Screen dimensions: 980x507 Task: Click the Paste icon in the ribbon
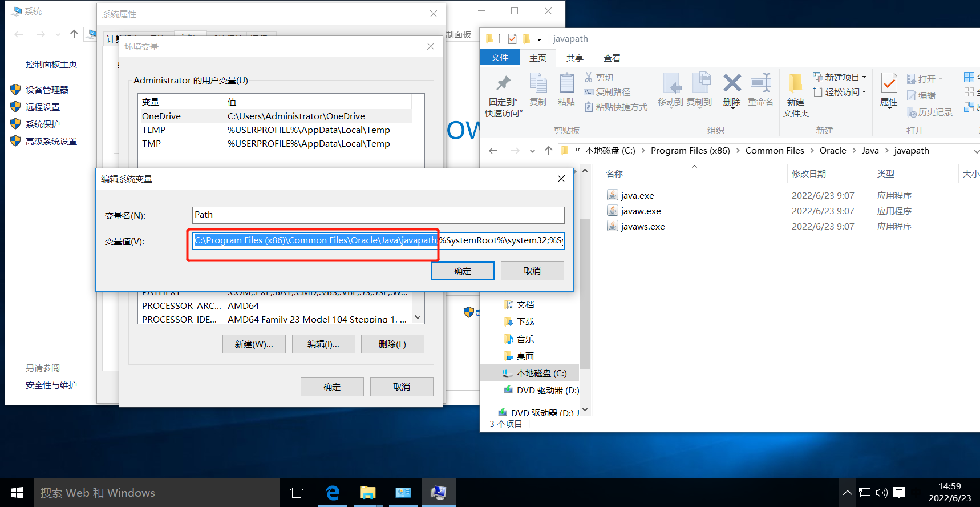[x=566, y=84]
